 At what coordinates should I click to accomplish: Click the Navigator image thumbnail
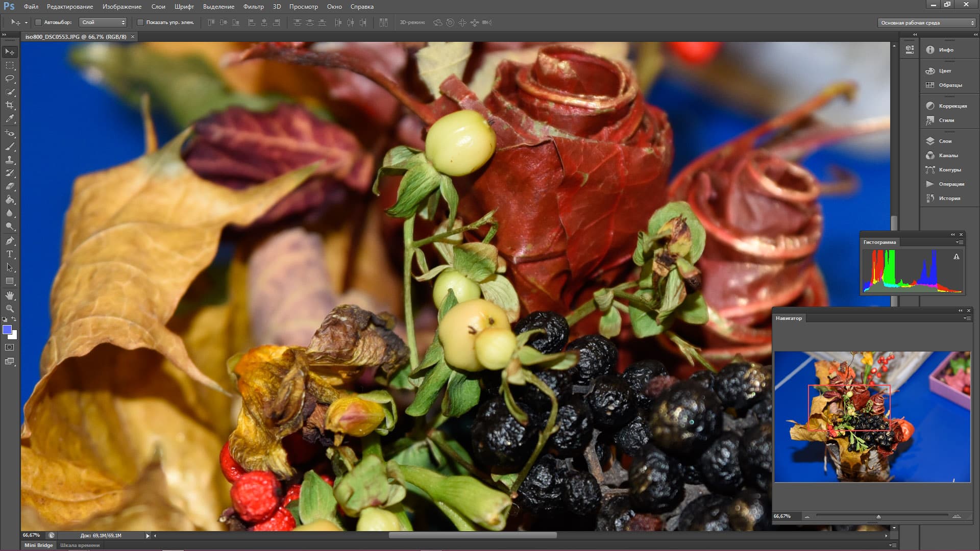872,416
